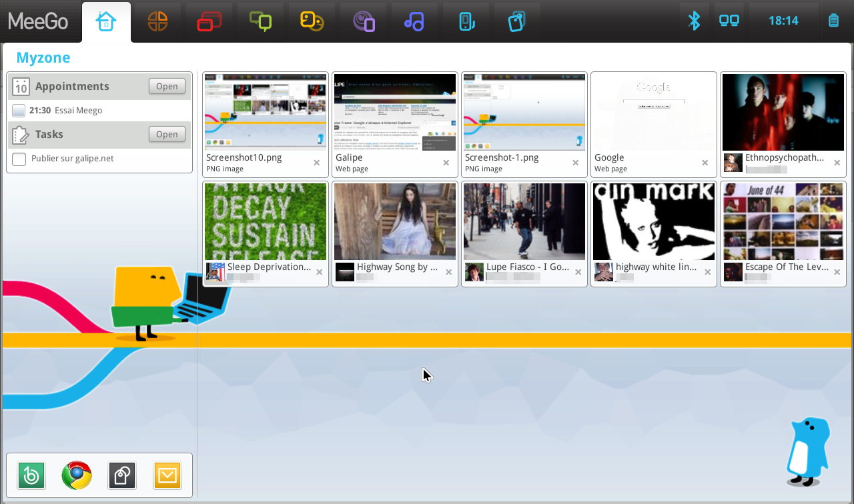Check the 'Publier sur galipe.net' task checkbox
The height and width of the screenshot is (504, 854).
point(19,159)
